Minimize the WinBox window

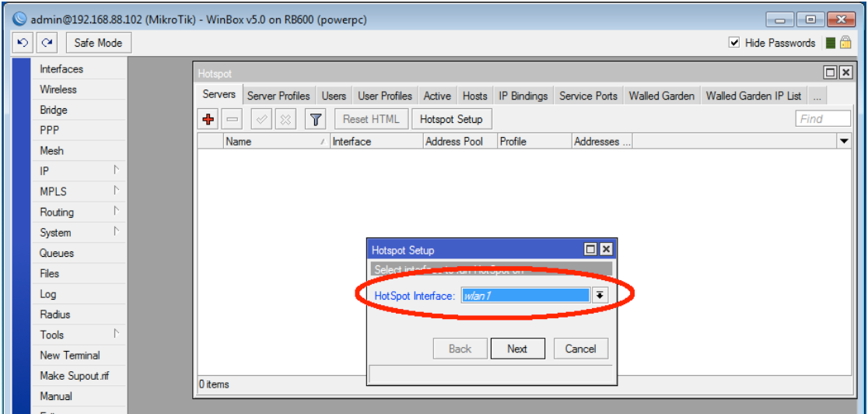[x=780, y=20]
